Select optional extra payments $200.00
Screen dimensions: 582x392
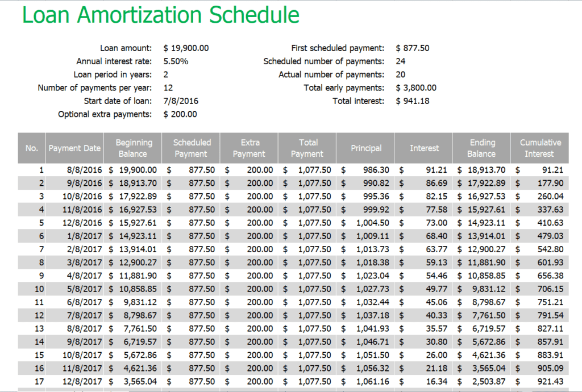[180, 114]
